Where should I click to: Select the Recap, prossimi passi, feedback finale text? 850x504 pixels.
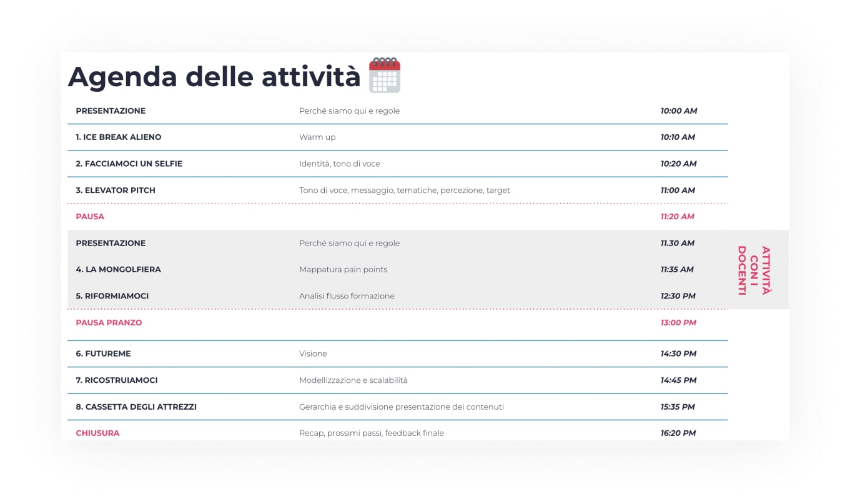pos(372,433)
